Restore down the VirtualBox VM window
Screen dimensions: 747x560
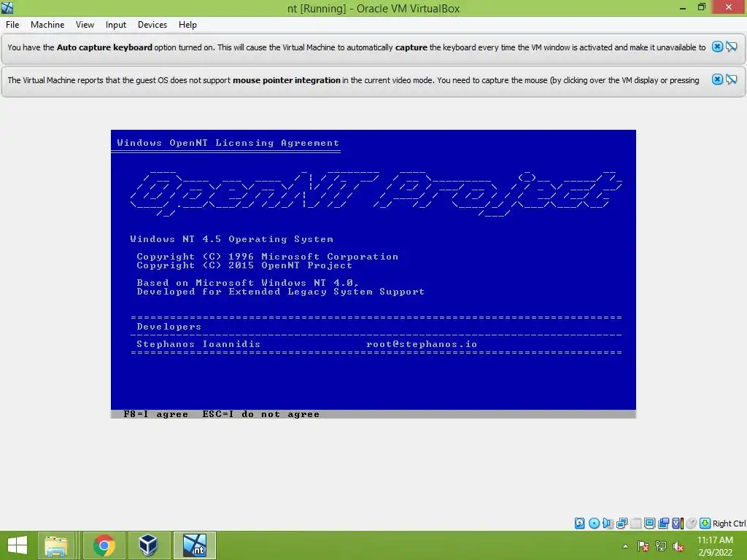click(702, 7)
